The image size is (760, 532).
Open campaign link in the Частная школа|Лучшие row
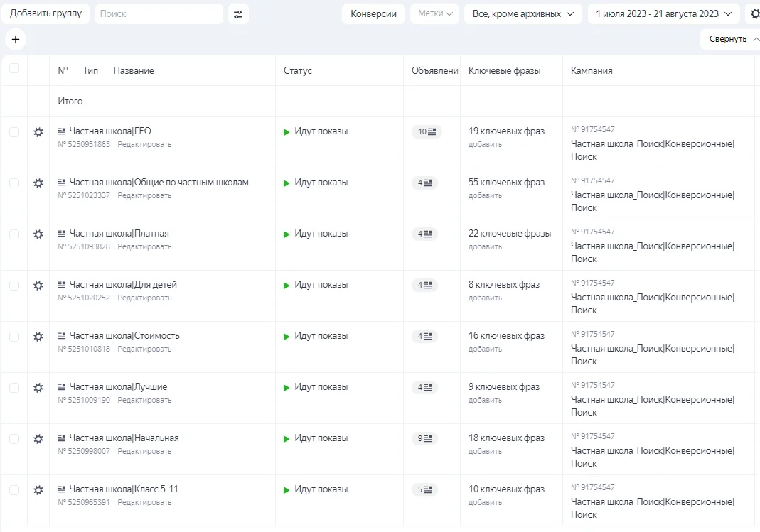(x=653, y=406)
